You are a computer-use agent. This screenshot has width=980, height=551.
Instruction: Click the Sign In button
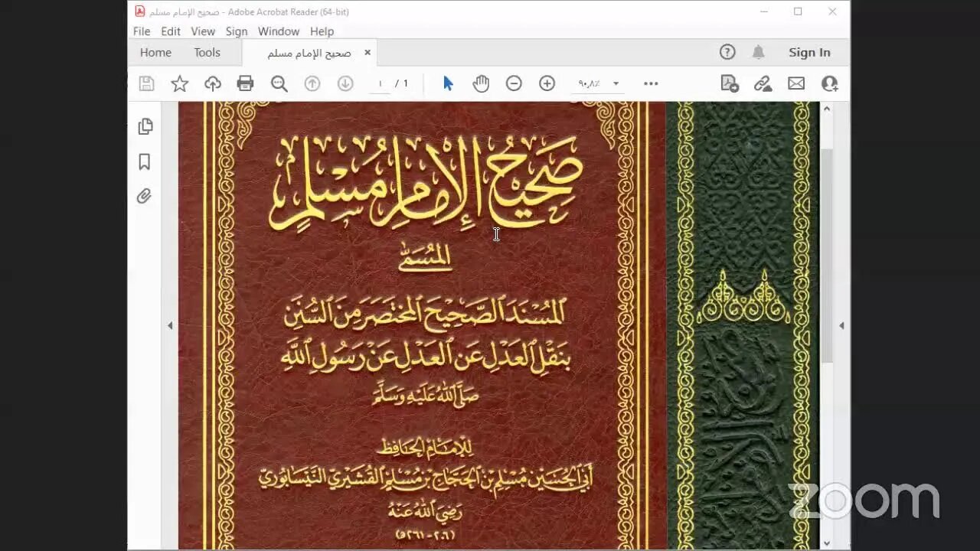tap(809, 52)
